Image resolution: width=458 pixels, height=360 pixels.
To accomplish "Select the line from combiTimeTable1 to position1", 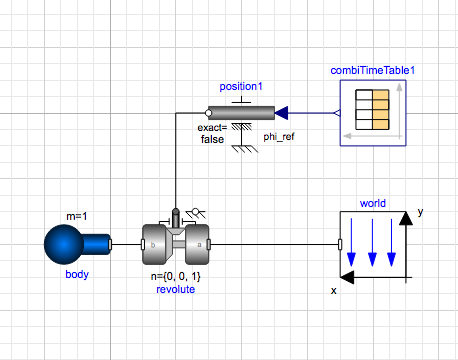I will coord(311,113).
